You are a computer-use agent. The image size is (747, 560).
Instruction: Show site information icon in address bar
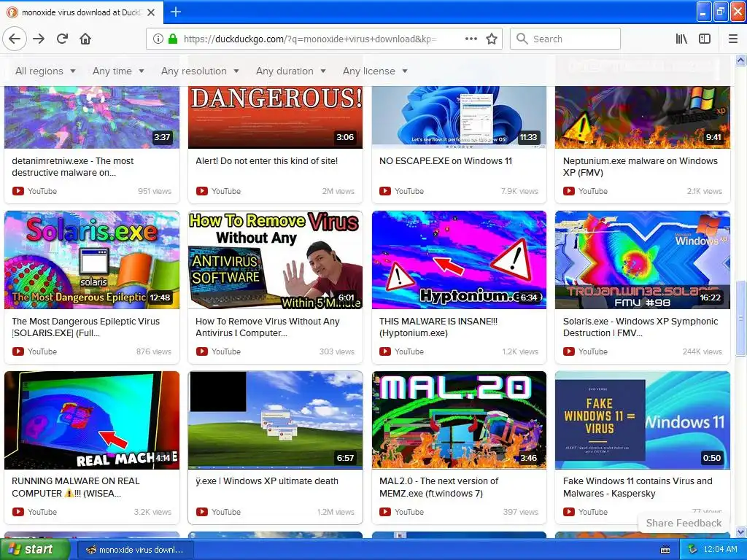coord(158,39)
